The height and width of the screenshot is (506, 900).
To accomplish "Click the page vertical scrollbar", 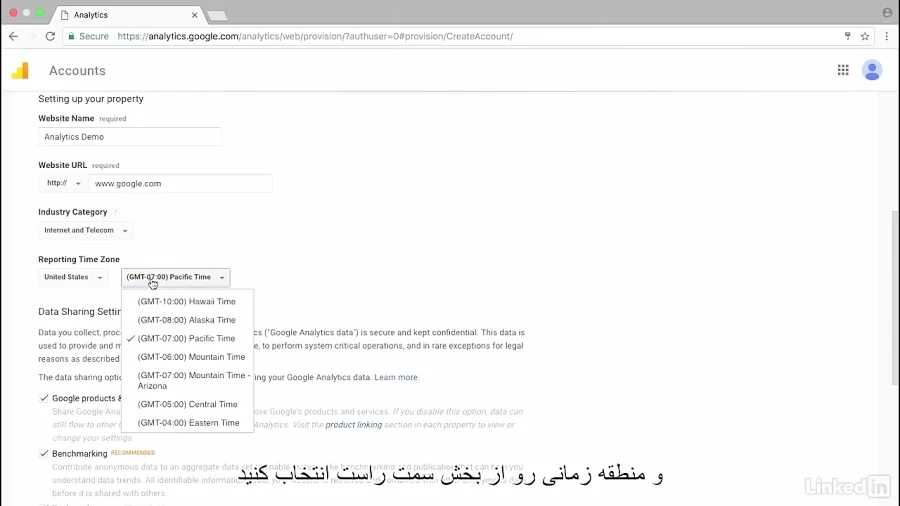I will [x=895, y=298].
